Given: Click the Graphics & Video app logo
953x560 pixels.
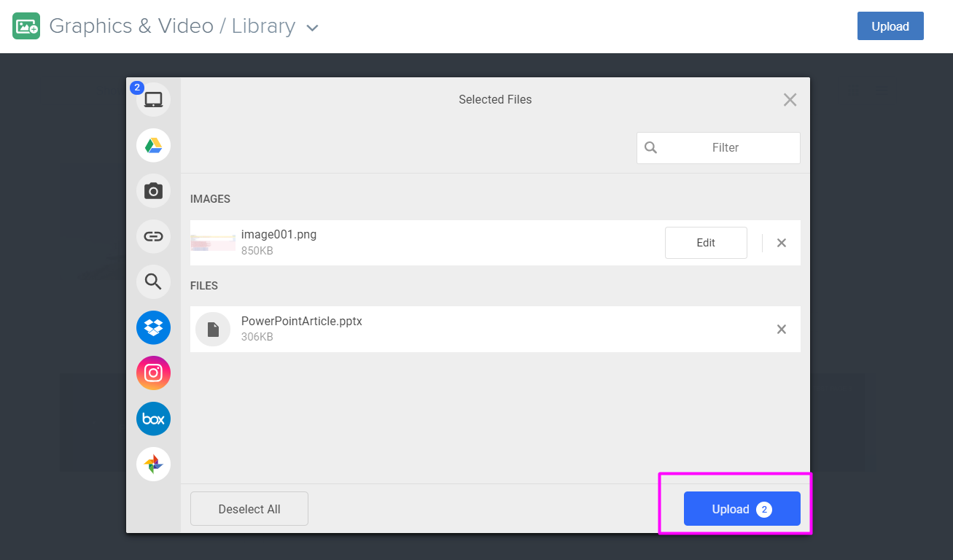Looking at the screenshot, I should point(26,26).
